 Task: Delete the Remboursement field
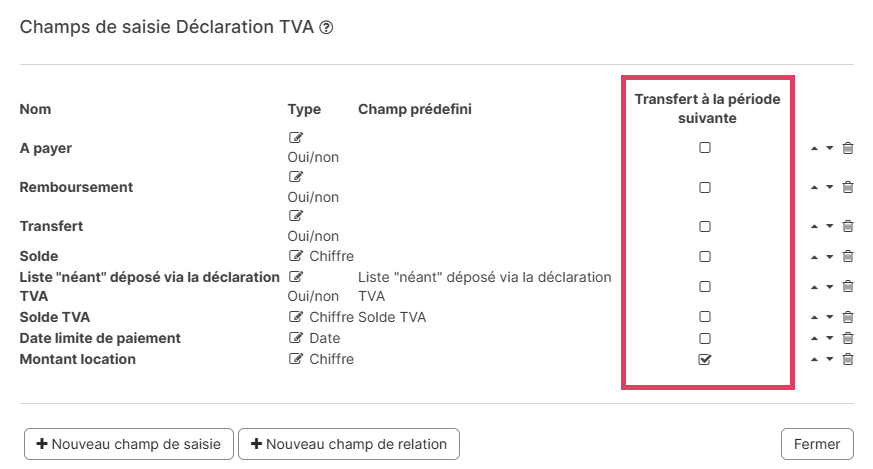tap(848, 187)
